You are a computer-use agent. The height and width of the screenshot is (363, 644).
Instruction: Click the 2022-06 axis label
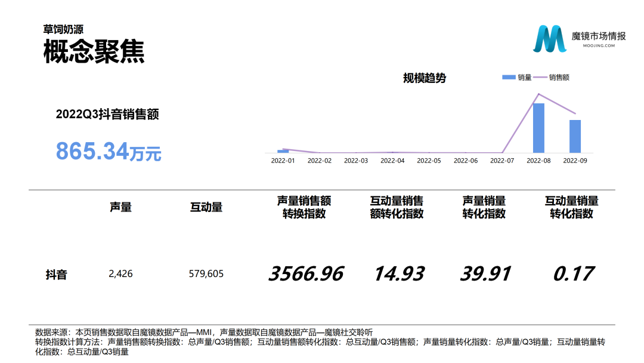tap(466, 161)
